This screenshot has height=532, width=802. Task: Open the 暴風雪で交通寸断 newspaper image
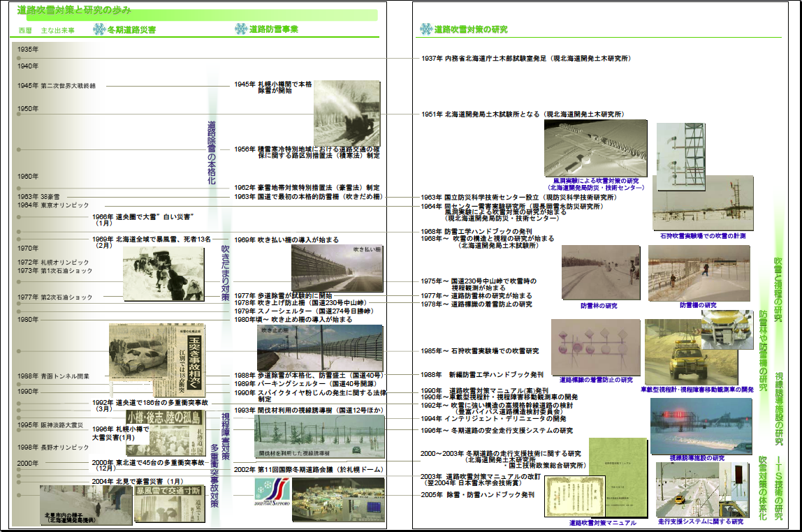click(170, 504)
